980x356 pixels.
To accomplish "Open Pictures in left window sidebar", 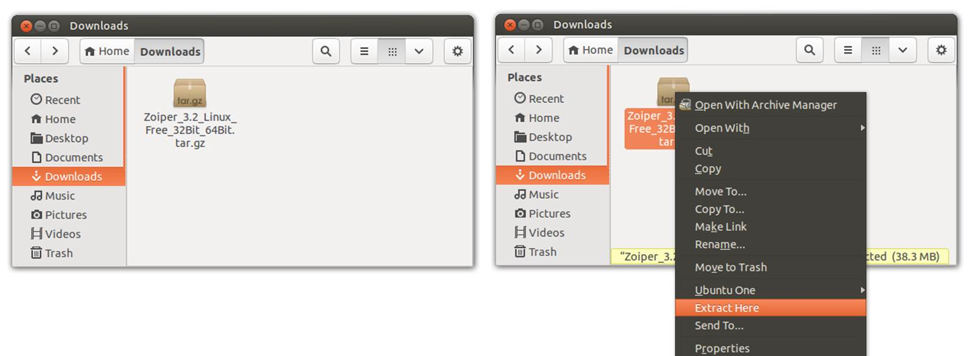I will click(69, 214).
